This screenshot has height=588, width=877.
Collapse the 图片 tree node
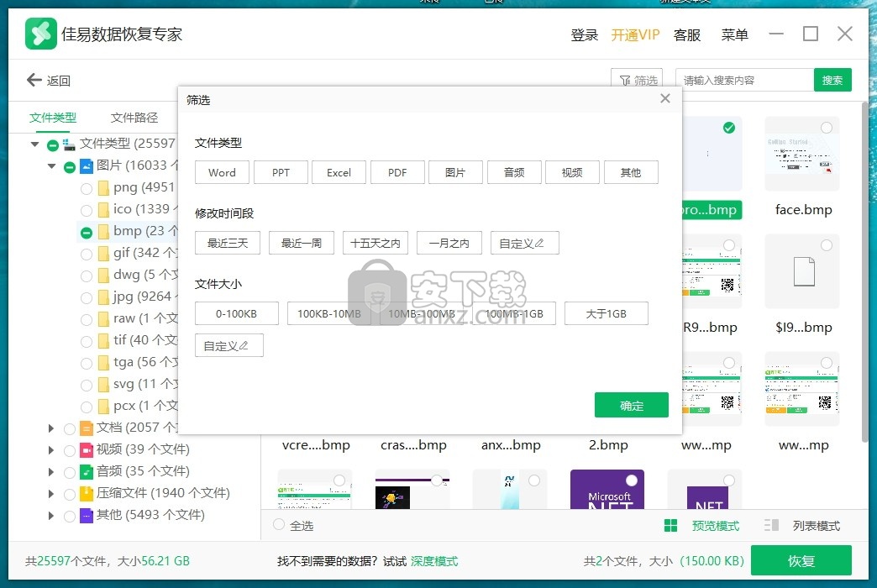51,166
